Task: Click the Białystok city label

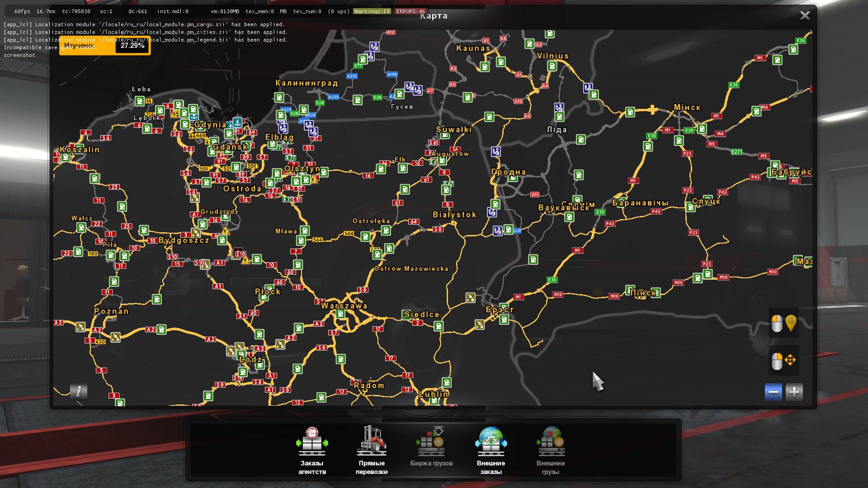Action: pyautogui.click(x=454, y=215)
